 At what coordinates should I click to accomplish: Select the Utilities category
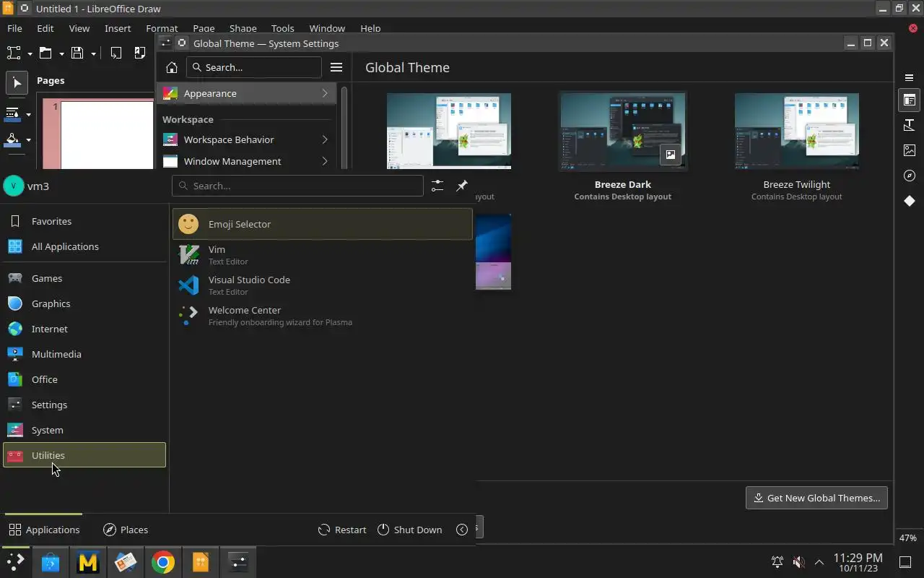[x=84, y=455]
